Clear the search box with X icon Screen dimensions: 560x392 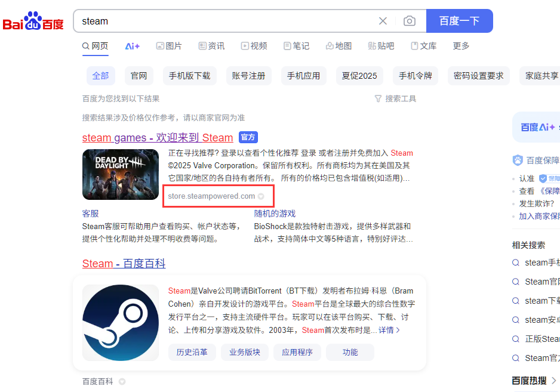[383, 21]
